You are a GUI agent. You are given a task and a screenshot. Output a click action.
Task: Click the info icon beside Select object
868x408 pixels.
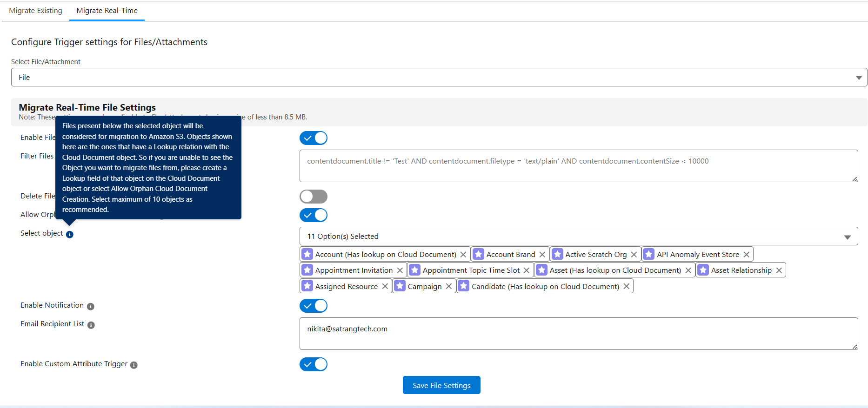[x=70, y=234]
